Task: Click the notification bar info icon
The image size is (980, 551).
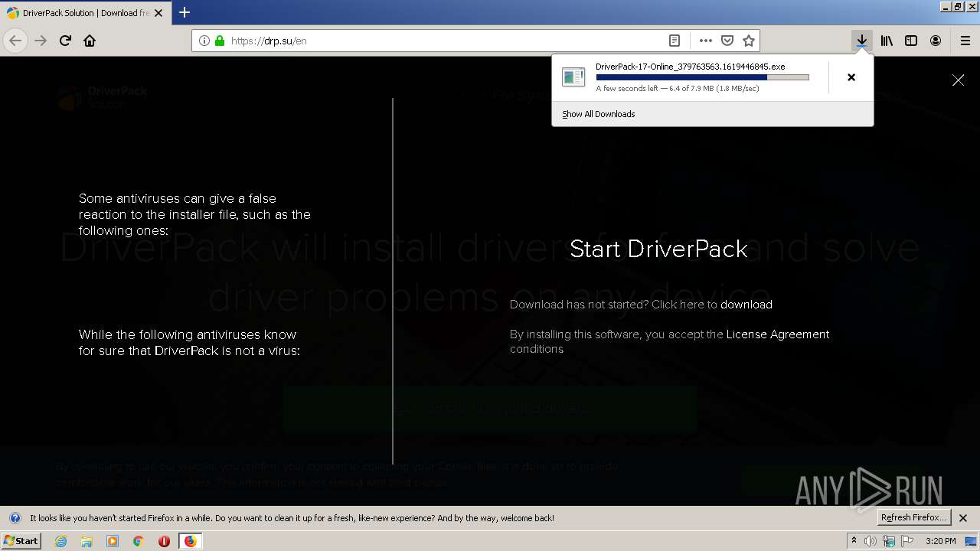Action: tap(15, 518)
